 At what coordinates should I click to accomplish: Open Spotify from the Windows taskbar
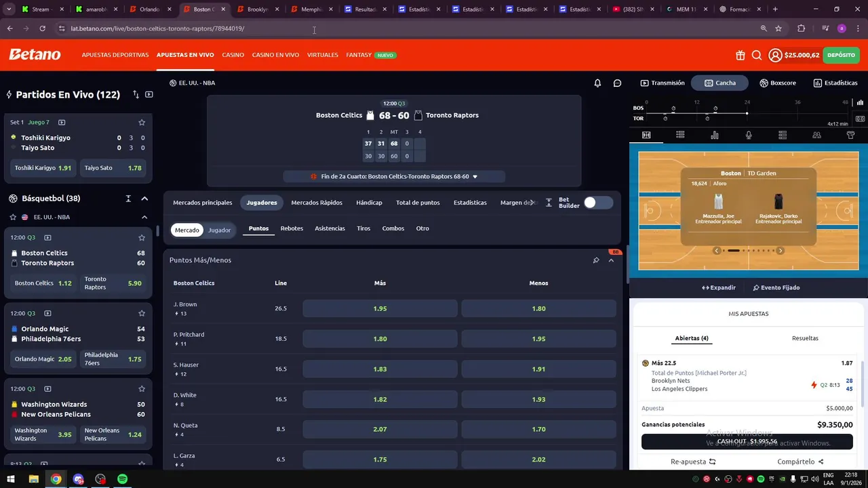pyautogui.click(x=123, y=479)
